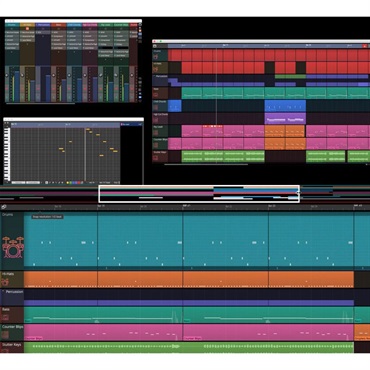Click the pan knob on the Pity Lead mixer channel
Image resolution: width=370 pixels, height=370 pixels.
click(100, 75)
